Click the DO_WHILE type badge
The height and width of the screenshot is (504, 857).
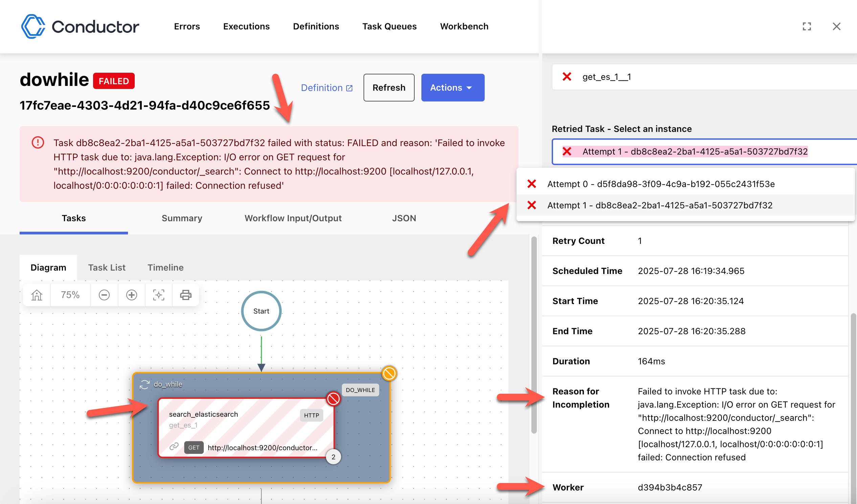(x=360, y=390)
